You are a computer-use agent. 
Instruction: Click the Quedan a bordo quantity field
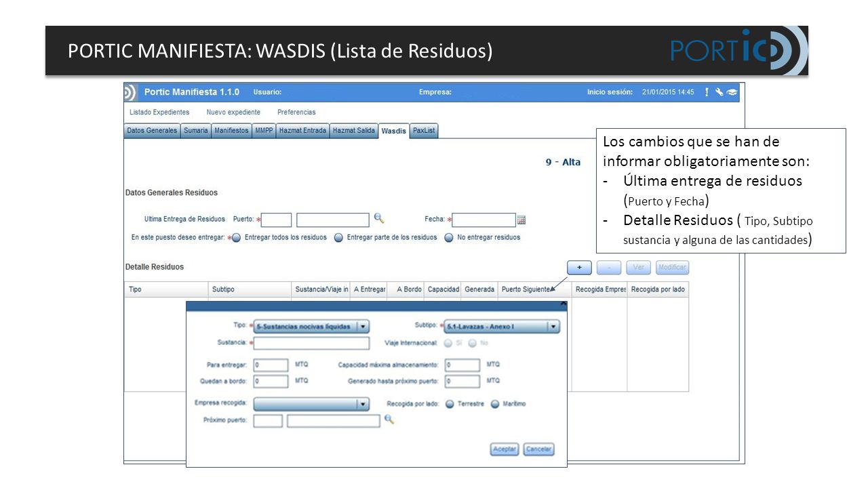click(271, 382)
